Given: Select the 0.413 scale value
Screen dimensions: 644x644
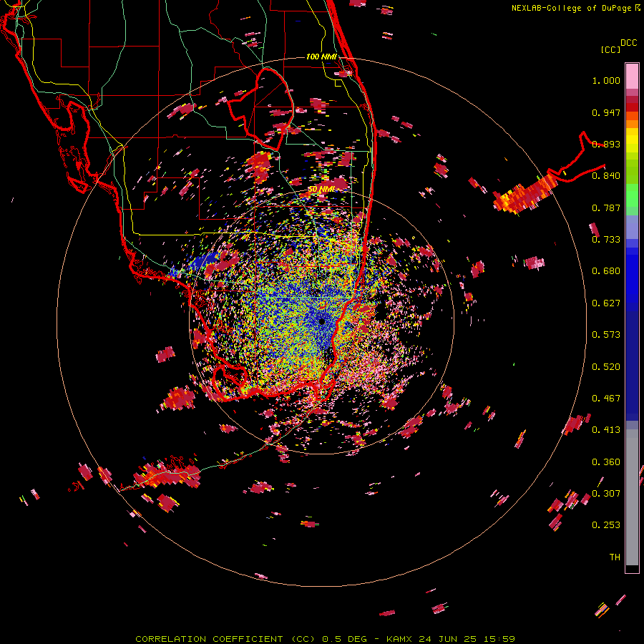Looking at the screenshot, I should point(606,430).
